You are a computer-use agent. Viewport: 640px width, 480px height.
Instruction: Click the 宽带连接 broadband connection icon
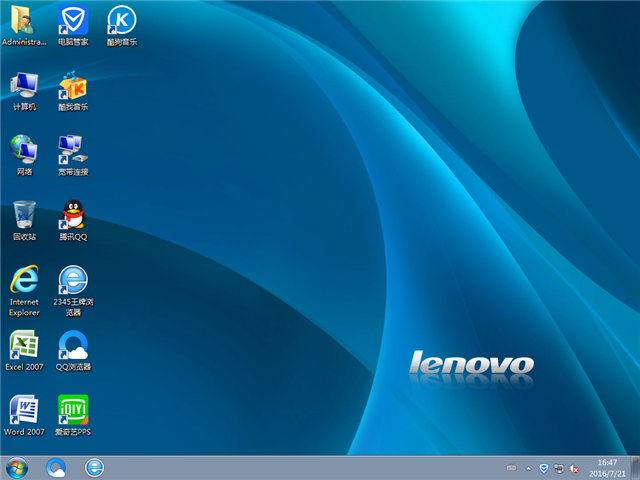click(x=73, y=150)
